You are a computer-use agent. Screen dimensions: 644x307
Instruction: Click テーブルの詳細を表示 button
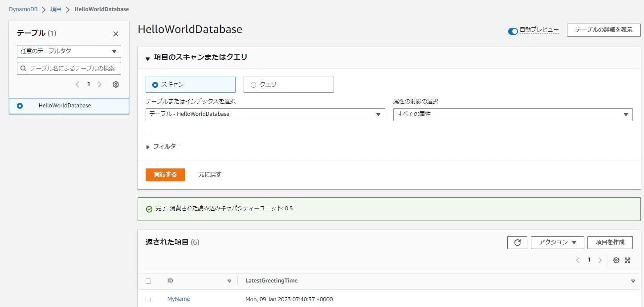(604, 30)
